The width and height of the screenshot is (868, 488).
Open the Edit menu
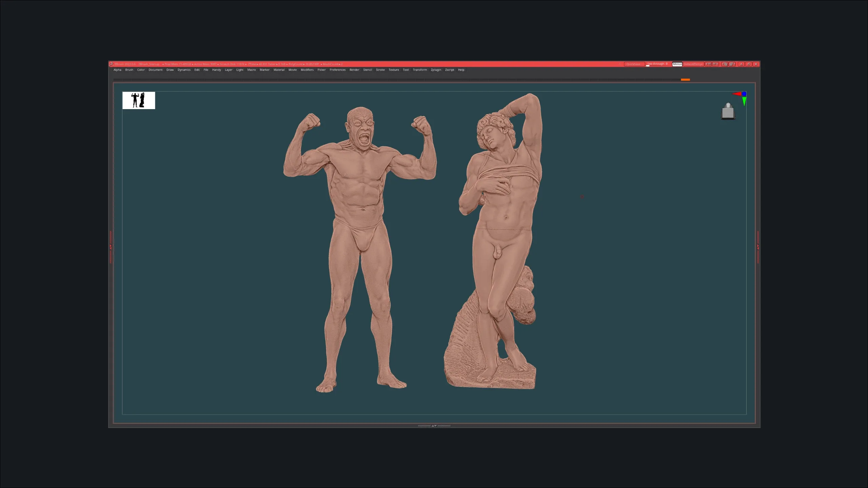click(x=197, y=70)
